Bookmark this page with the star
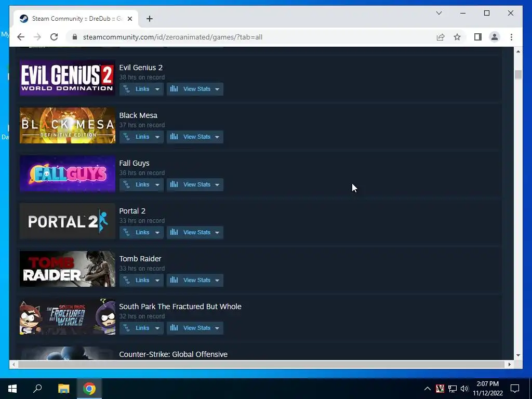This screenshot has height=399, width=532. point(457,37)
